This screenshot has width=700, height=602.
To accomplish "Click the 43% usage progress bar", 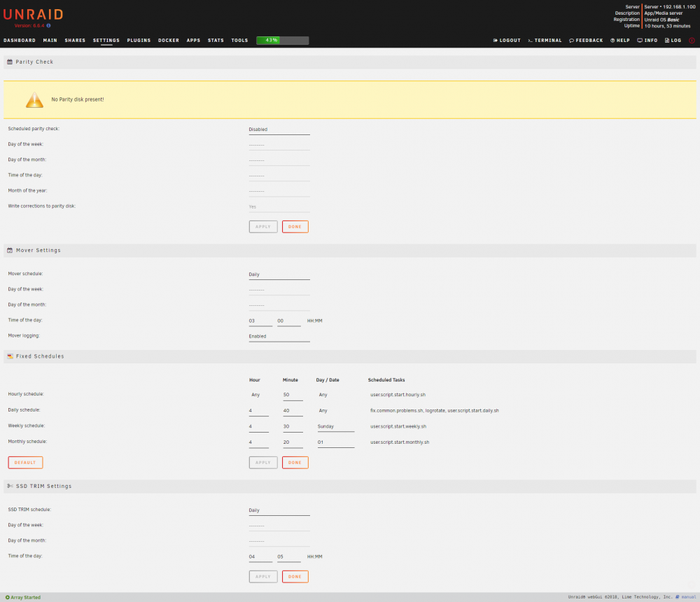I will tap(283, 41).
